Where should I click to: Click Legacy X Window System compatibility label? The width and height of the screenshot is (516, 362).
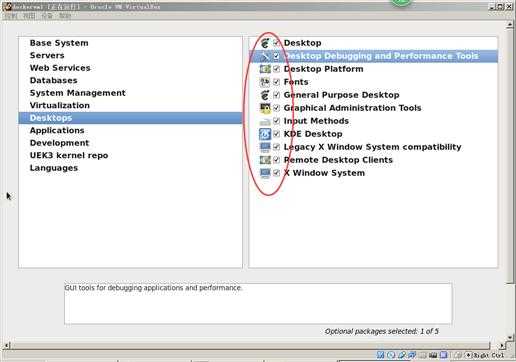[372, 147]
